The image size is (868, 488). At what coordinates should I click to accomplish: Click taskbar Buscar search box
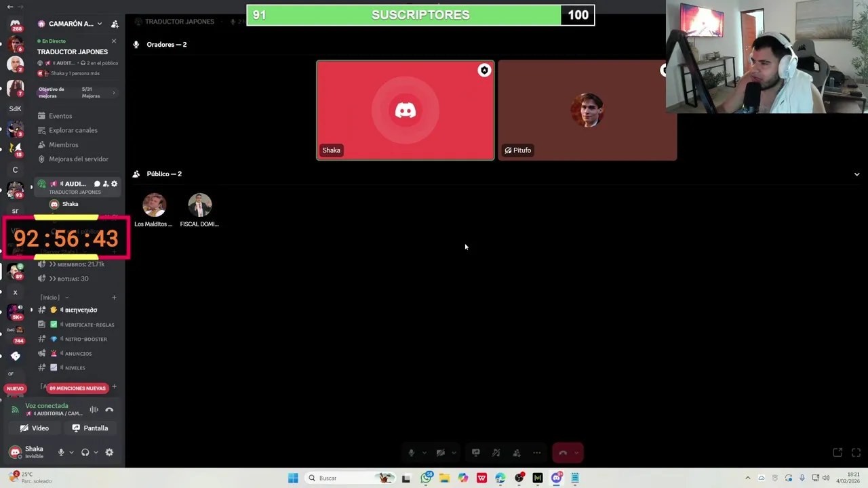[x=350, y=478]
